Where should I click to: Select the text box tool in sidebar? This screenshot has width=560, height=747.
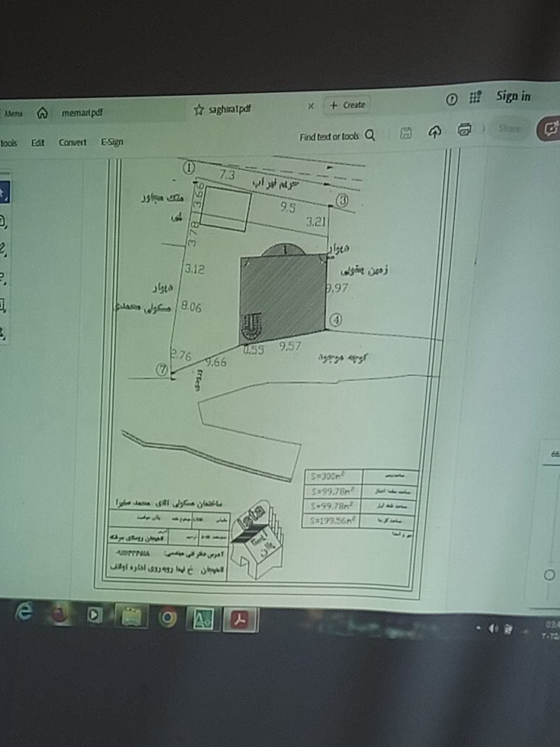coord(3,305)
